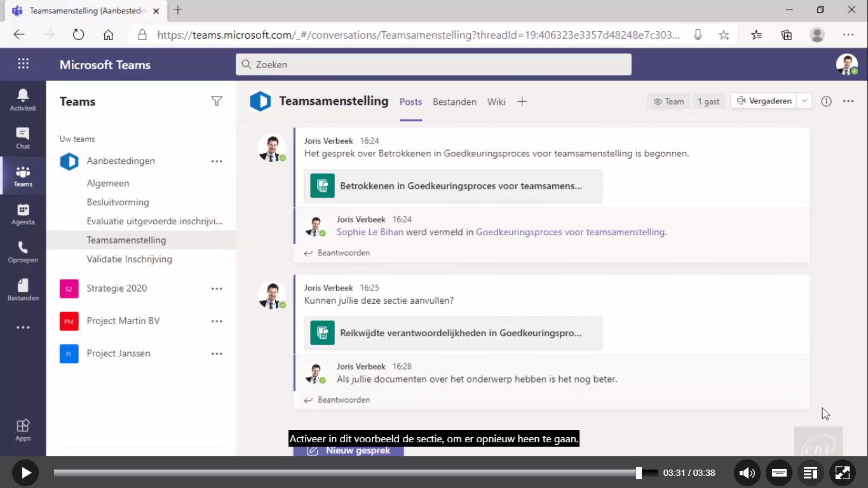Viewport: 868px width, 488px height.
Task: Open the Agenda from the app bar
Action: (23, 213)
